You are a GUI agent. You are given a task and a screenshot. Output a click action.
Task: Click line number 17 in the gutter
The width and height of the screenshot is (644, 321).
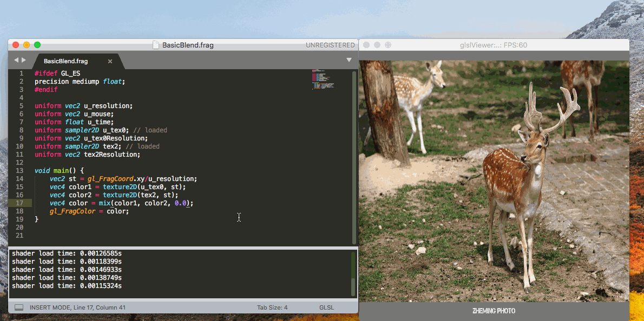coord(19,203)
